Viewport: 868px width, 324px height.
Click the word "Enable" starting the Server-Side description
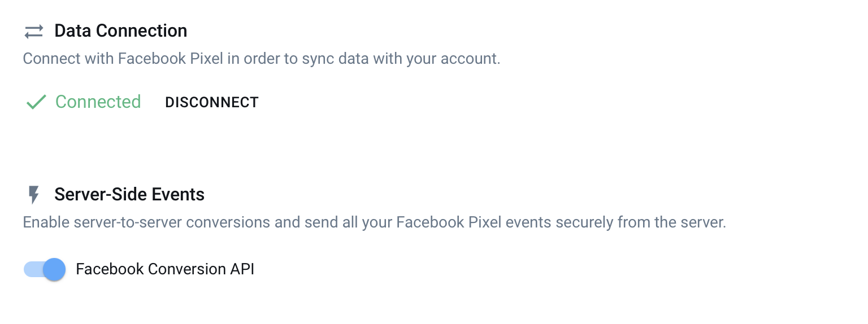point(46,222)
